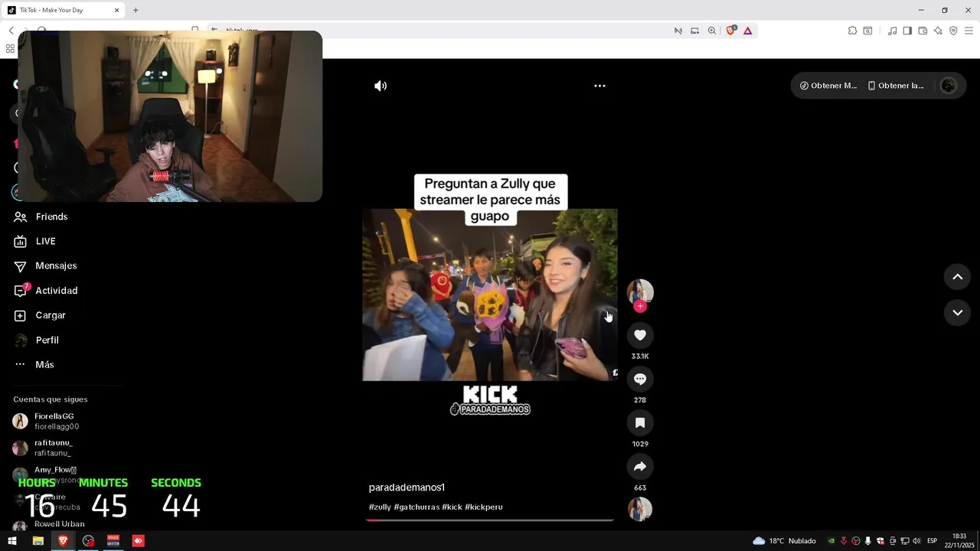Click the playing TikTok video frame

tap(490, 295)
